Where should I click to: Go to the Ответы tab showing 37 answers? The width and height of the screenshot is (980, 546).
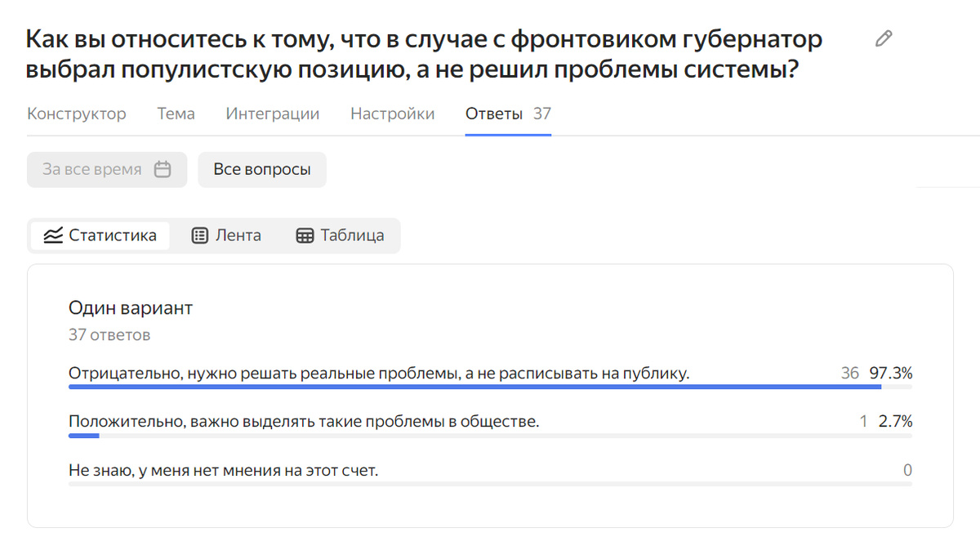pos(494,114)
